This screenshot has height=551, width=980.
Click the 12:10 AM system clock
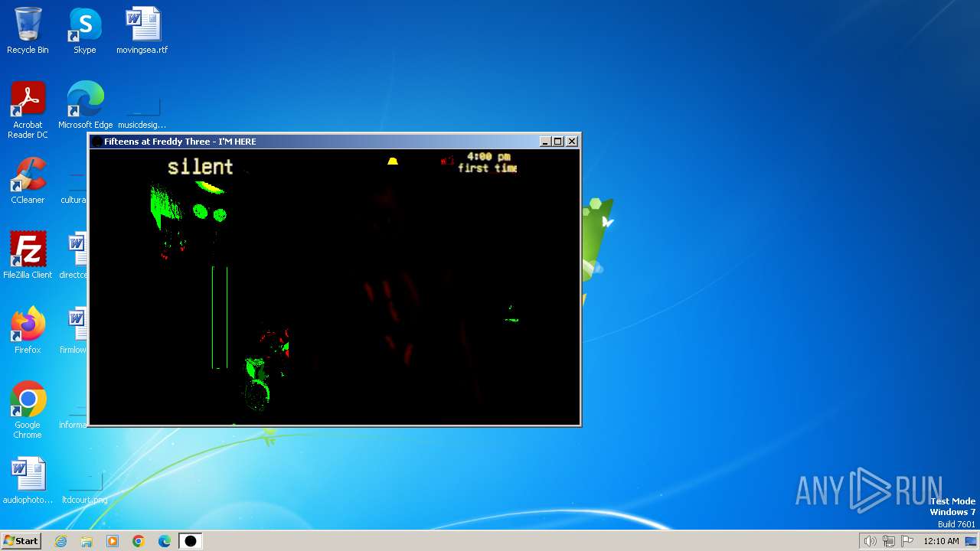941,541
